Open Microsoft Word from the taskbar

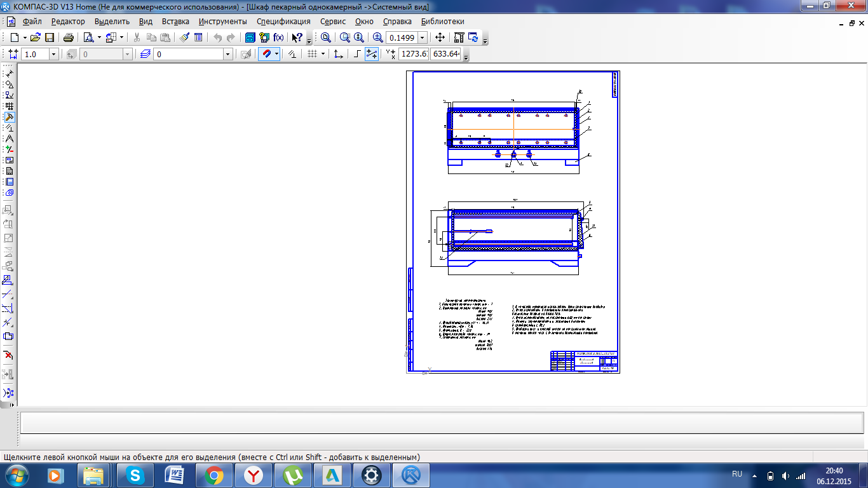(173, 475)
